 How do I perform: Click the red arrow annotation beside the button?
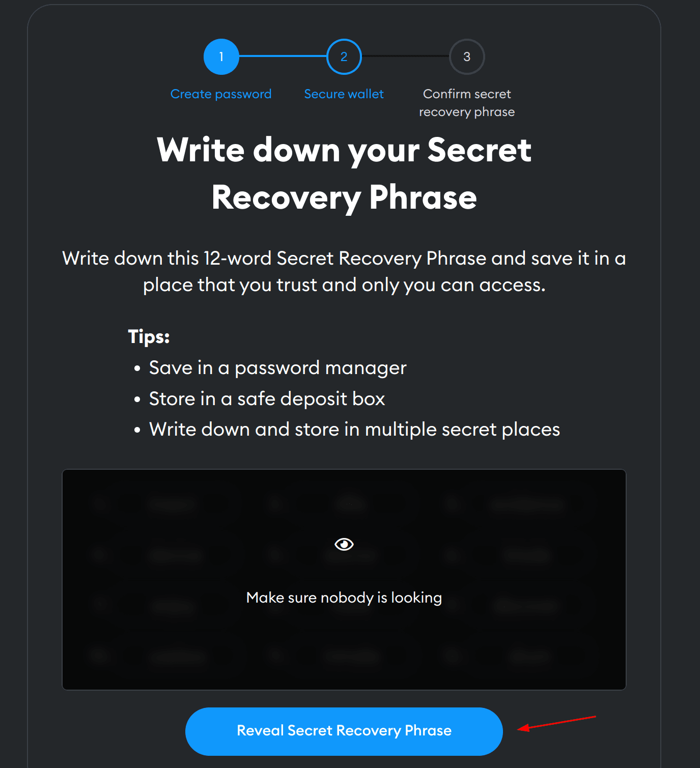click(x=556, y=723)
